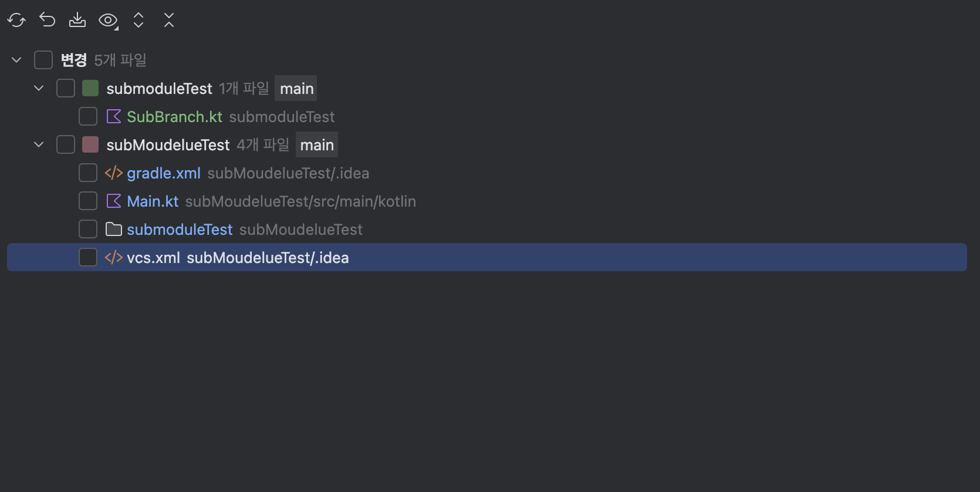Select the Rollback icon in the toolbar
Image resolution: width=980 pixels, height=492 pixels.
point(47,19)
